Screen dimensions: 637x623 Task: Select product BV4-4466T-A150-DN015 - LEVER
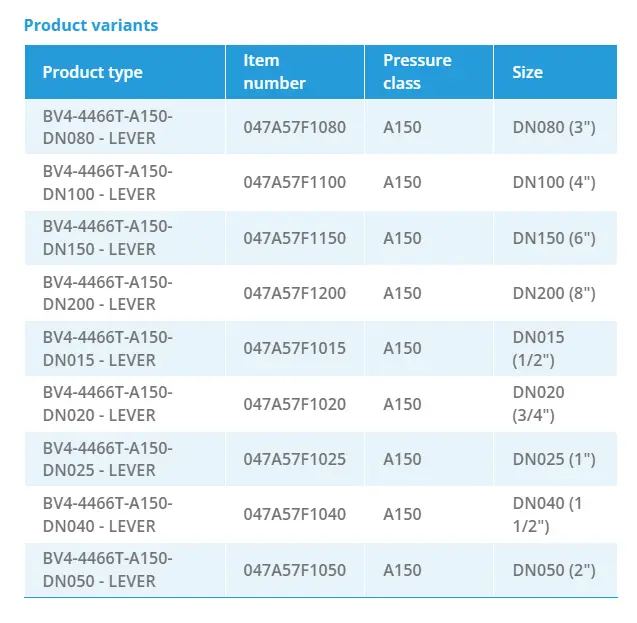[107, 348]
